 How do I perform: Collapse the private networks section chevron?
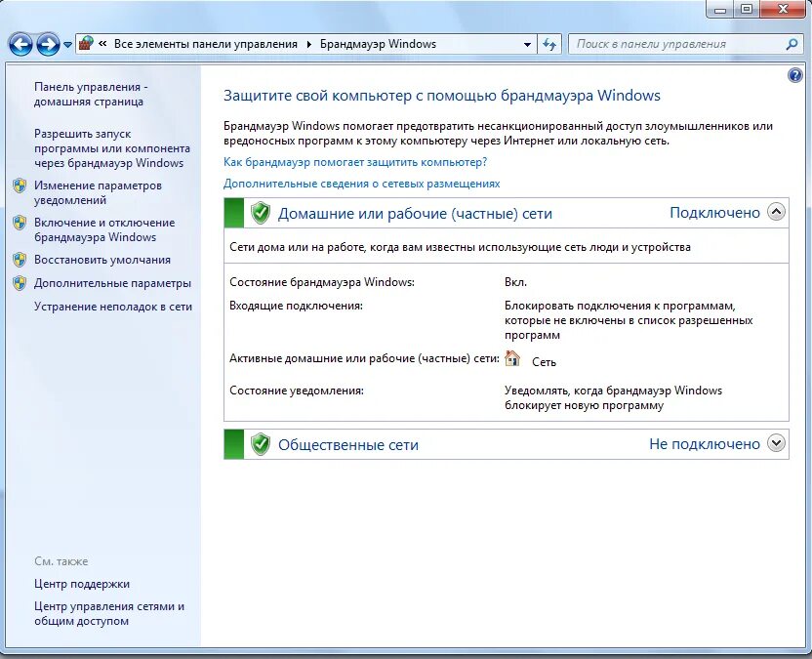(776, 212)
